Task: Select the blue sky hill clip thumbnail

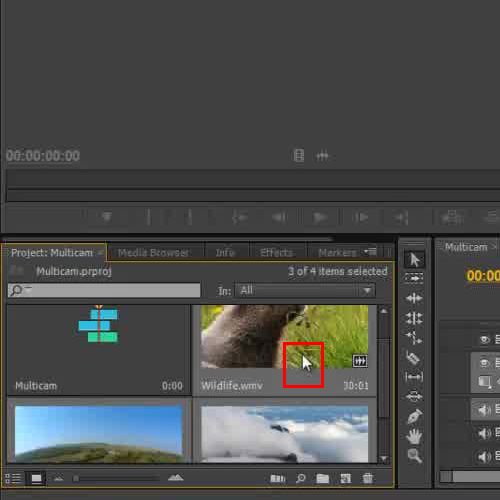Action: point(99,434)
